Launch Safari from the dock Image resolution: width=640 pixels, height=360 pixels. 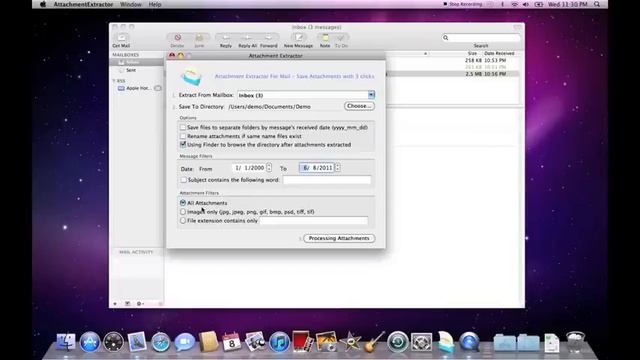tap(160, 342)
